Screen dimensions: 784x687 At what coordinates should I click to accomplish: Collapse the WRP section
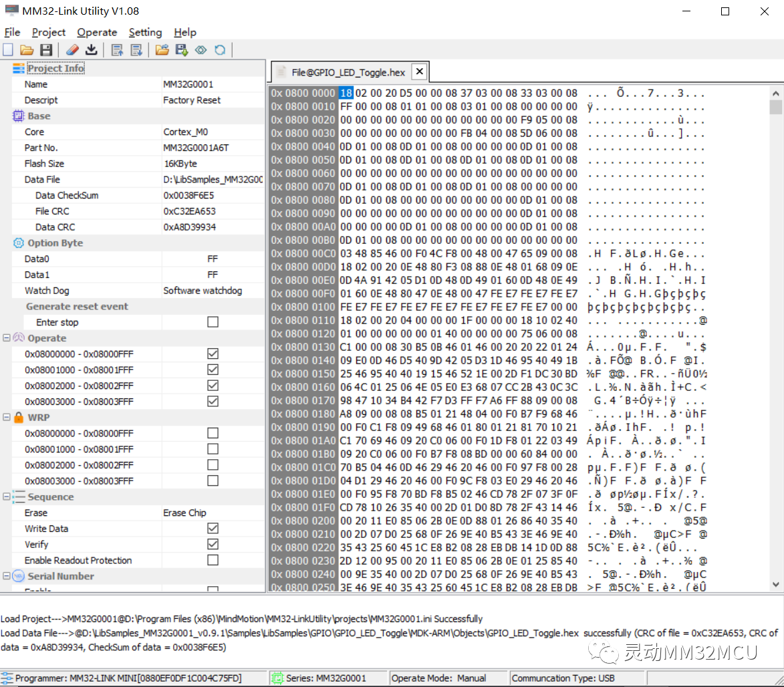click(x=7, y=418)
